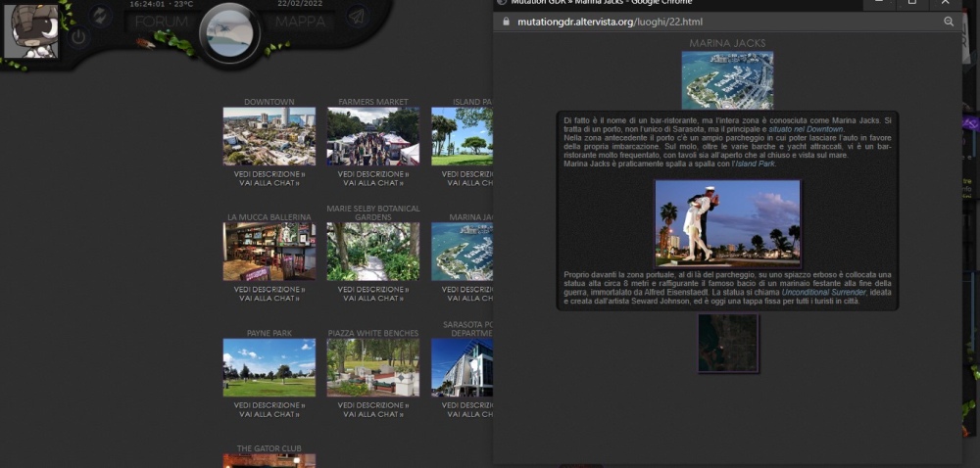Click the FARMERS MARKET title text
The width and height of the screenshot is (980, 468).
point(373,102)
